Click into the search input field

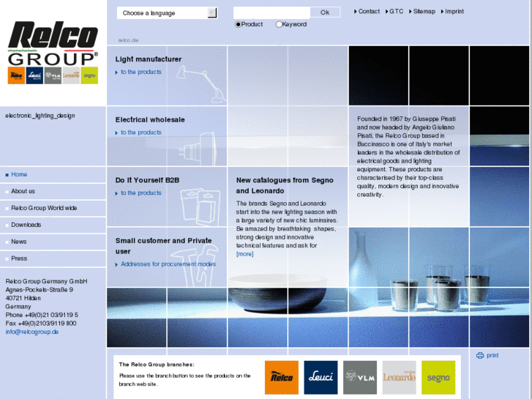(271, 12)
